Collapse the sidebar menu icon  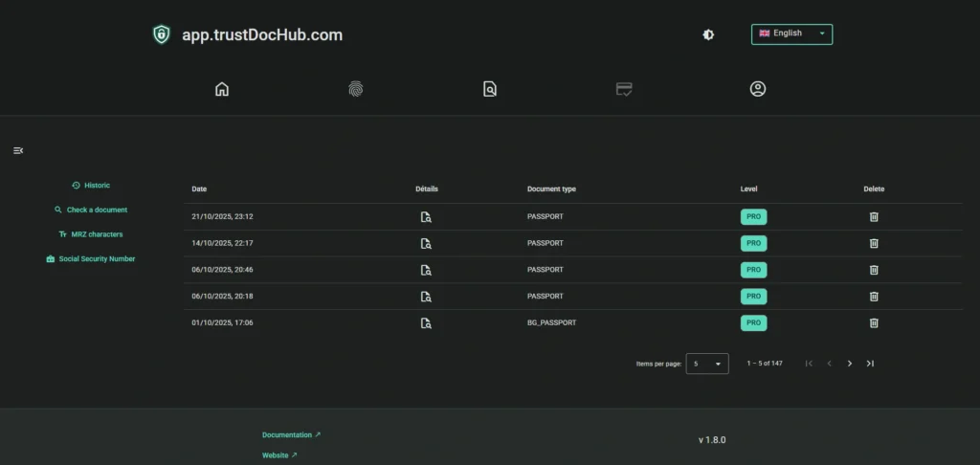pyautogui.click(x=18, y=150)
